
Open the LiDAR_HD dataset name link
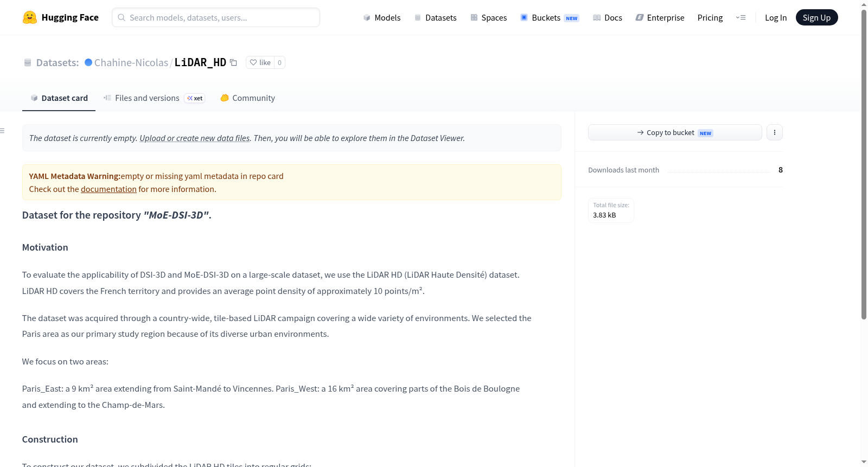(200, 62)
